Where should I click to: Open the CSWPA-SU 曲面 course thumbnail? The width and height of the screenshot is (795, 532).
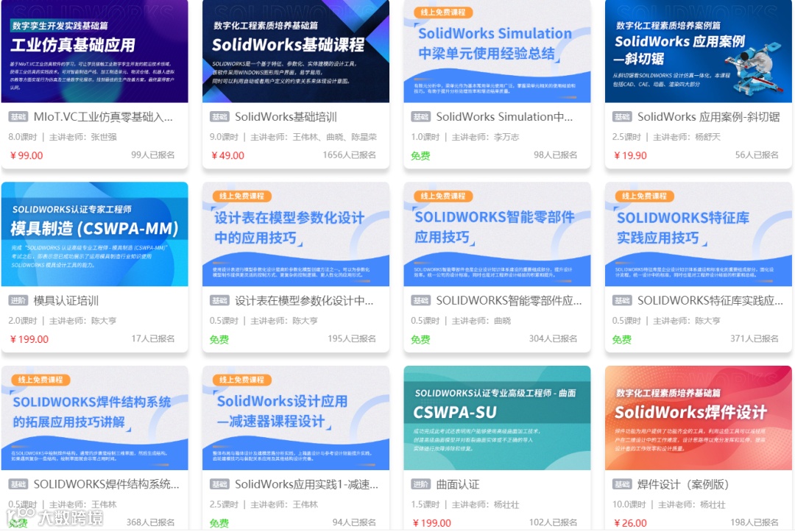(497, 418)
